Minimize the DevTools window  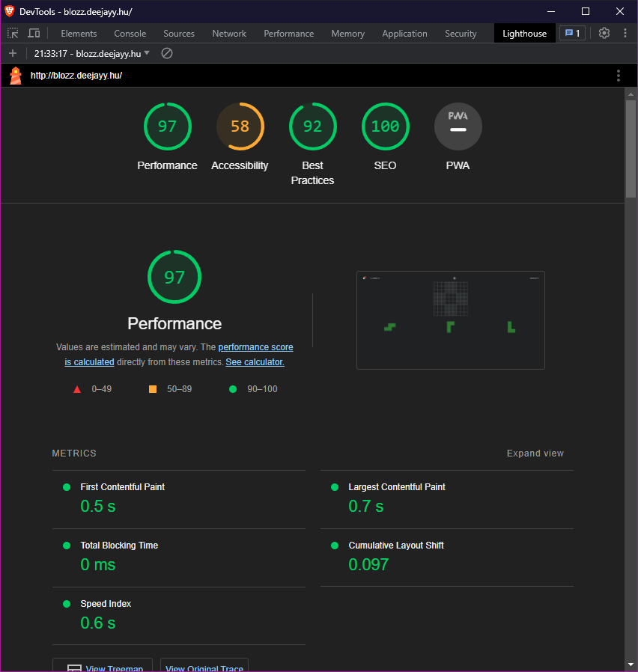click(x=551, y=11)
